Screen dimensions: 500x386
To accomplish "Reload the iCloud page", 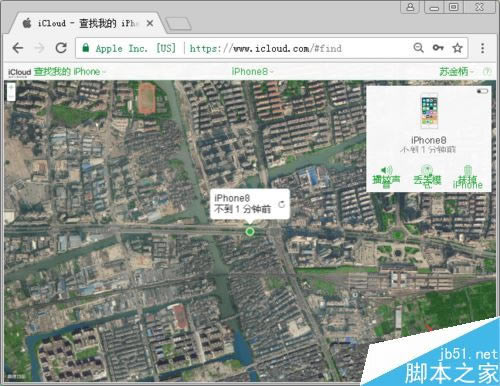I will 61,48.
